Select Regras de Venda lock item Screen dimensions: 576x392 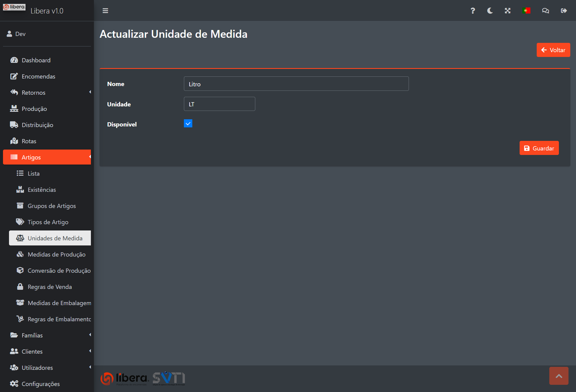[x=49, y=287]
